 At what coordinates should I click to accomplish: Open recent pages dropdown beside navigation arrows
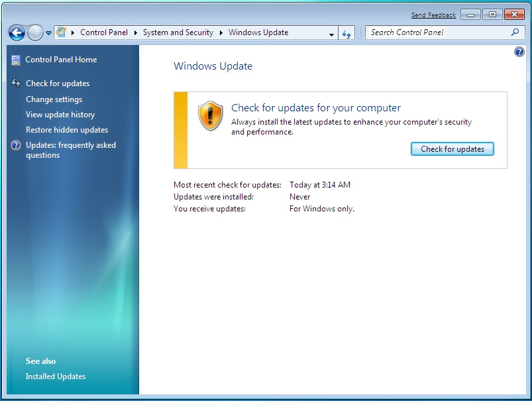point(48,33)
